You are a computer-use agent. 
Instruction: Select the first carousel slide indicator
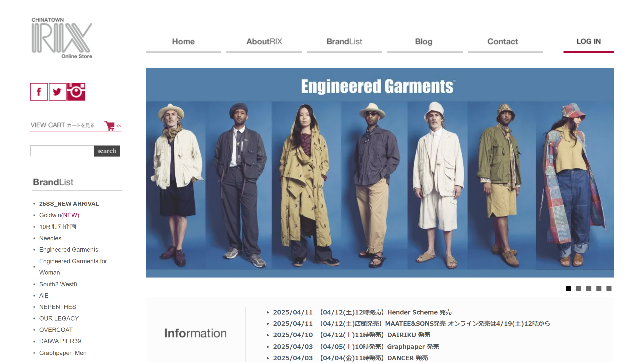point(569,289)
